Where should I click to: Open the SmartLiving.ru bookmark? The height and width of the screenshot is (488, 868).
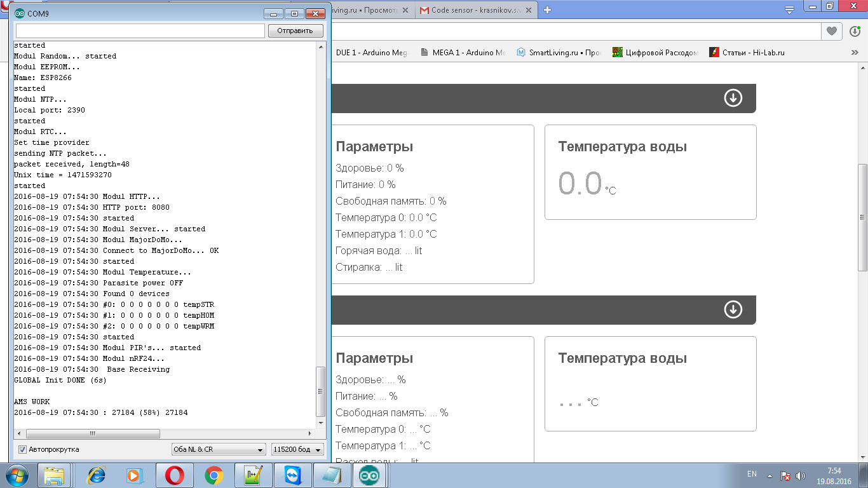(x=559, y=53)
